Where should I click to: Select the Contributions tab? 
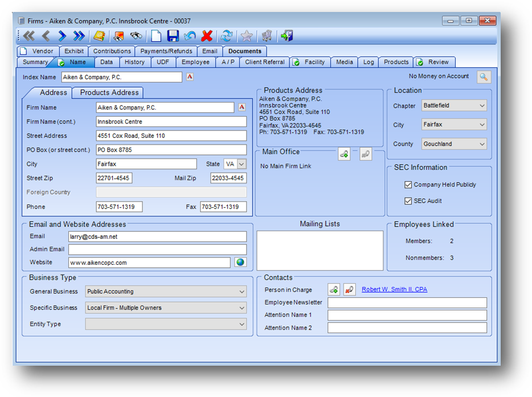point(112,51)
